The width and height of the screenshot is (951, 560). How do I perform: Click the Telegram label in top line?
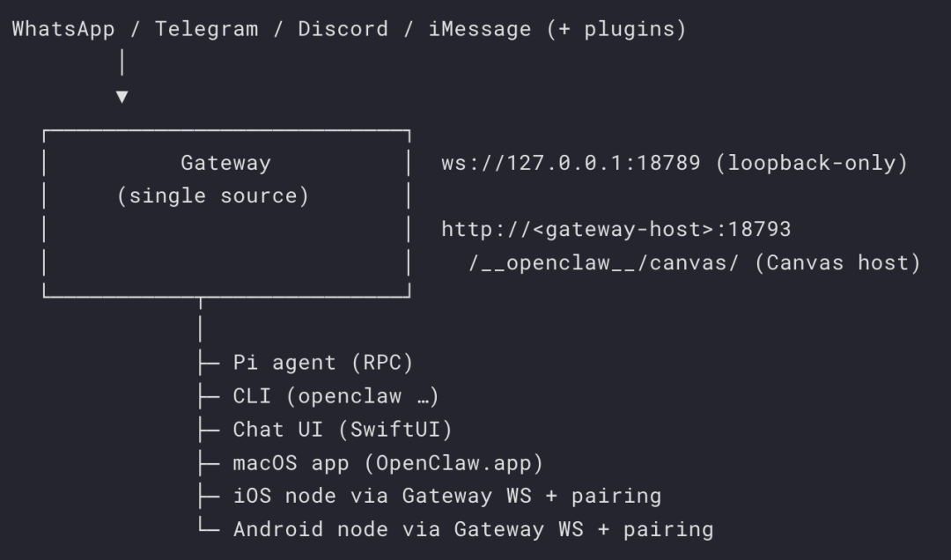pyautogui.click(x=207, y=28)
